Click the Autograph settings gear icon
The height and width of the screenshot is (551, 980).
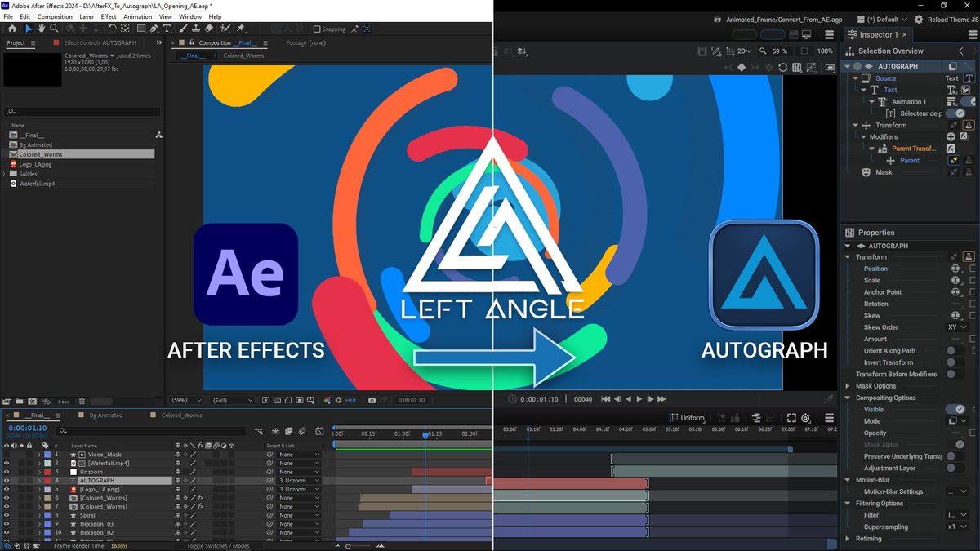[920, 19]
